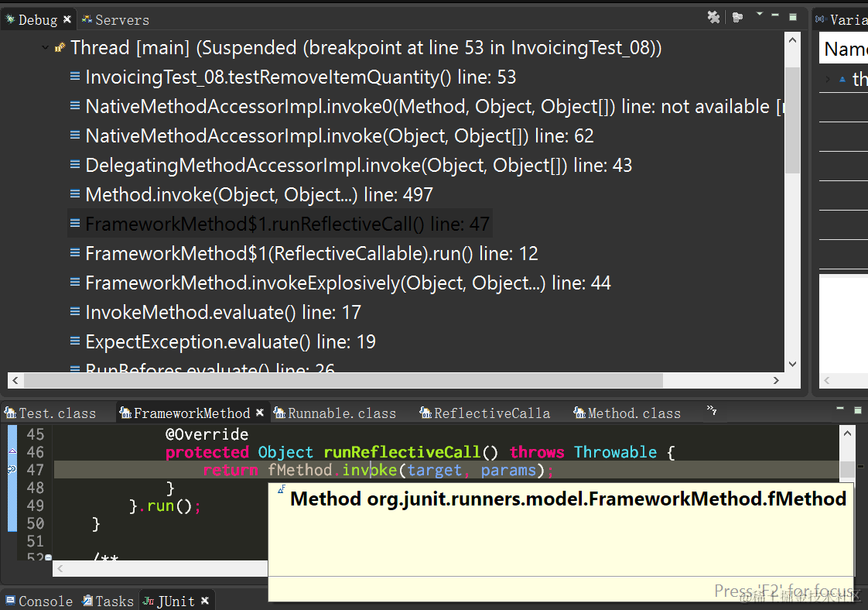Click the editor vertical scroll up arrow

[x=848, y=434]
